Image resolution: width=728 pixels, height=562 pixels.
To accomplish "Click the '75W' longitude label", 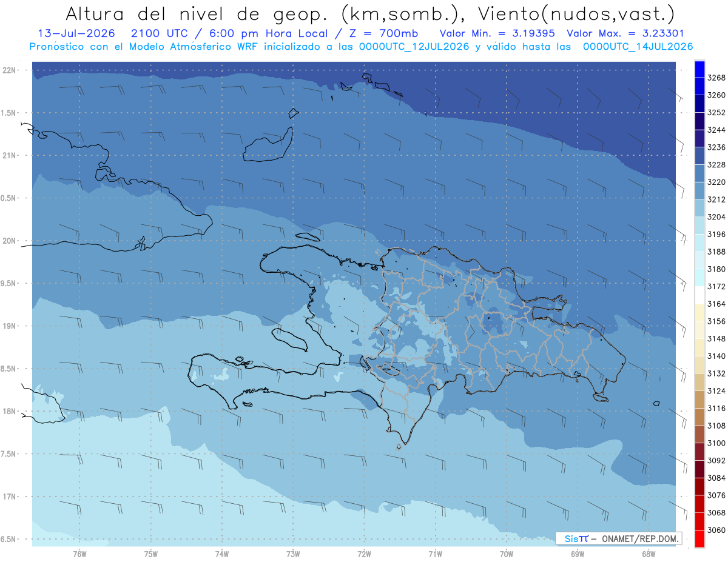I will click(x=151, y=554).
